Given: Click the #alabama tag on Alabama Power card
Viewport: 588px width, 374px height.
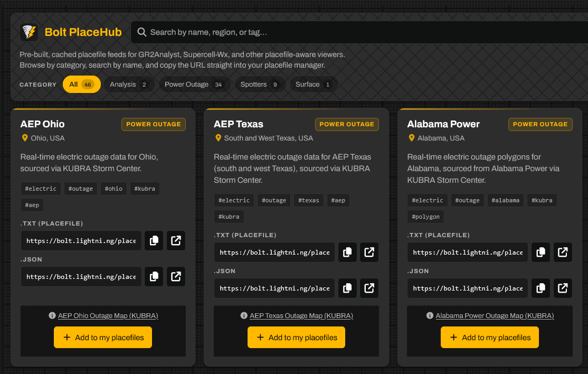Looking at the screenshot, I should [x=506, y=200].
